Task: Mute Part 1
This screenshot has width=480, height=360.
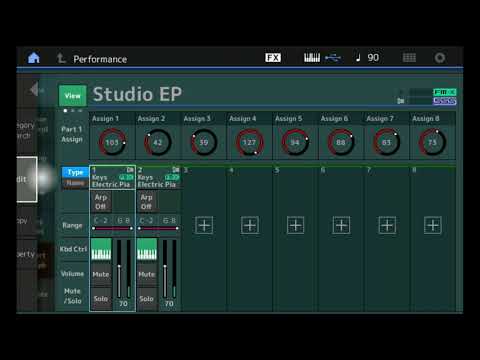Action: [101, 274]
